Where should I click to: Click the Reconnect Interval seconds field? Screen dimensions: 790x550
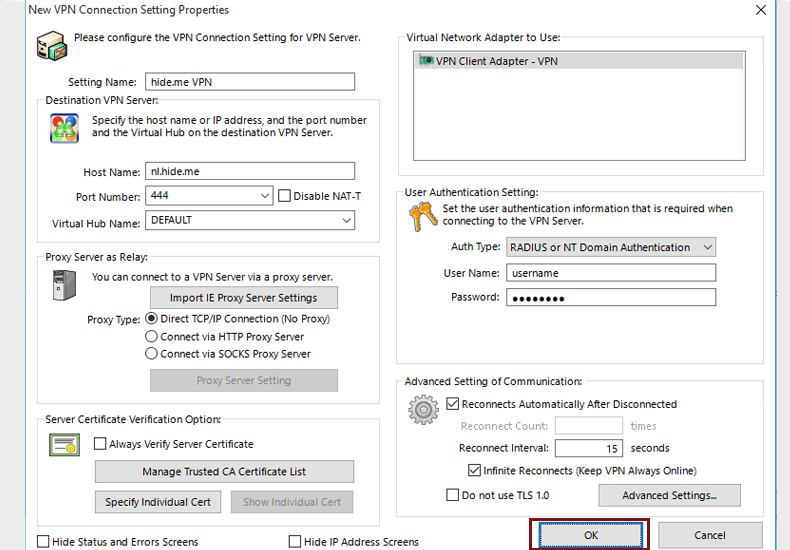[588, 448]
